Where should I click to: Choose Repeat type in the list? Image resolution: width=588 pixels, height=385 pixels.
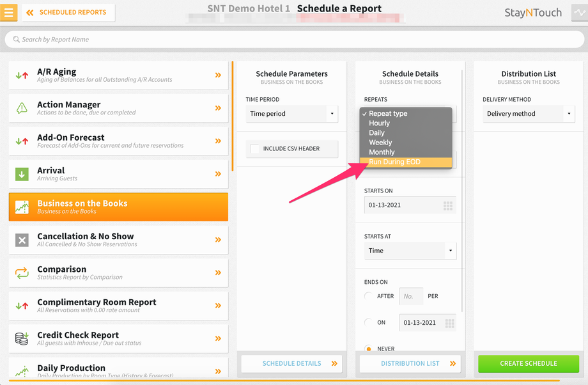point(406,113)
